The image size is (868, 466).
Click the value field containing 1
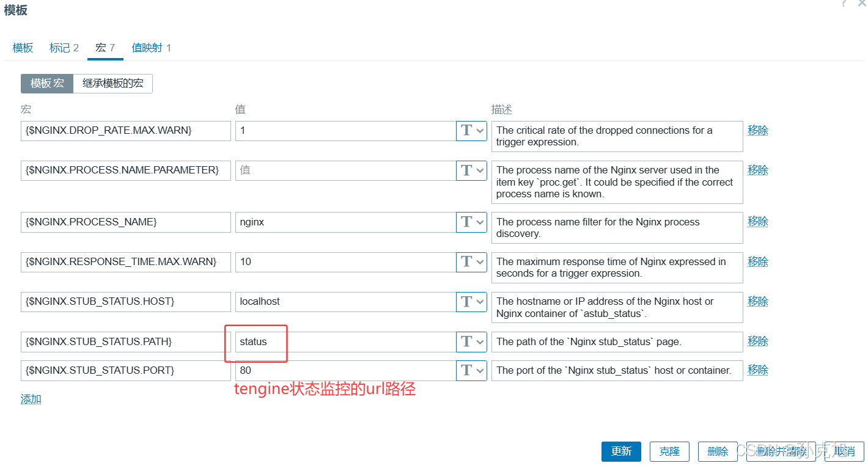(x=345, y=131)
